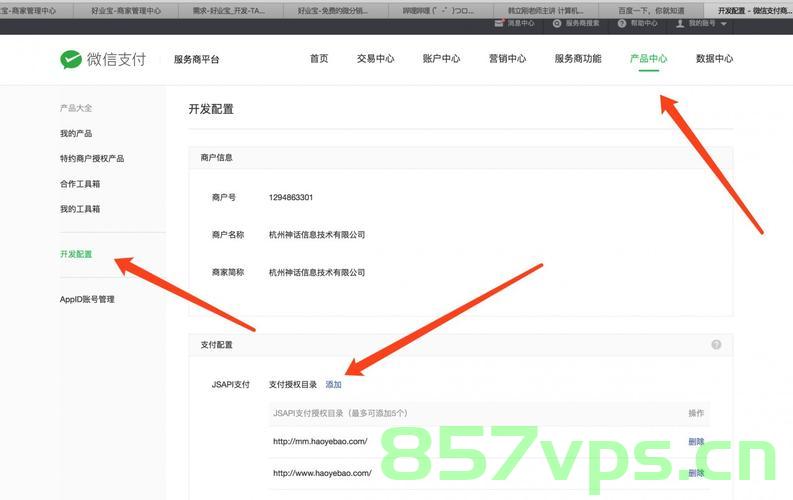This screenshot has height=500, width=793.
Task: Open 我的工具箱 in the sidebar
Action: pos(80,209)
